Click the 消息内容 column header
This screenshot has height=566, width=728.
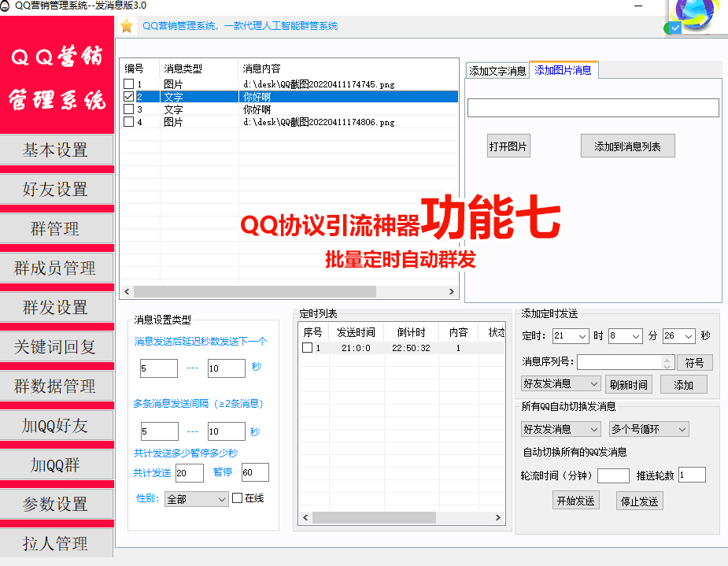(x=348, y=68)
